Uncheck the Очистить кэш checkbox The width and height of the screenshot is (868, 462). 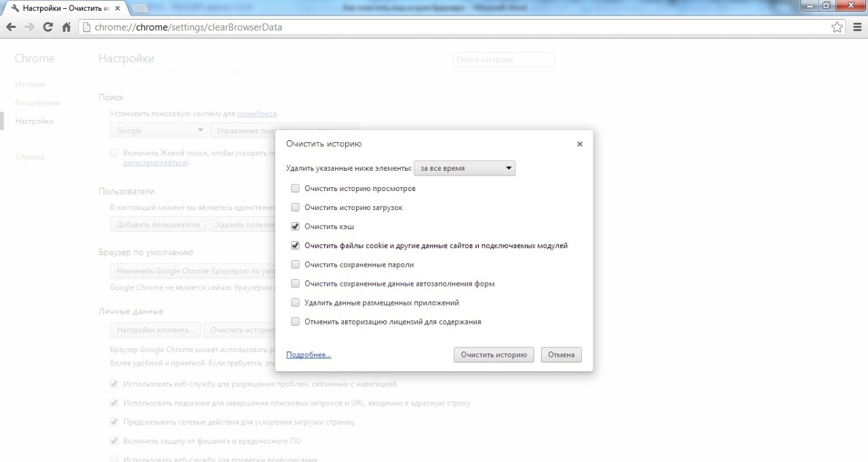coord(295,226)
